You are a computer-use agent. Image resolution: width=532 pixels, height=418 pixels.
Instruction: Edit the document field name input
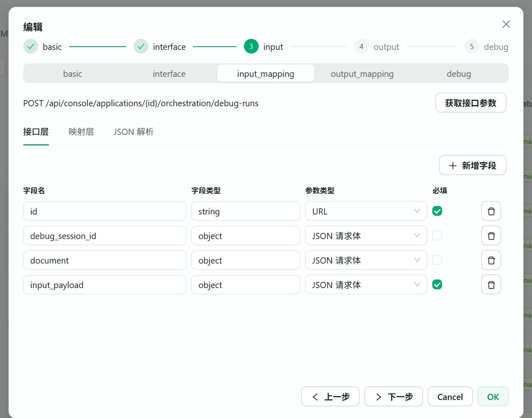[105, 260]
